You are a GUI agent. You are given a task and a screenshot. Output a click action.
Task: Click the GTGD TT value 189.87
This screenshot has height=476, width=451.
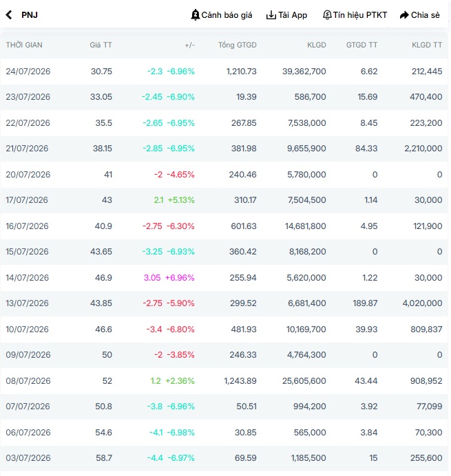(x=365, y=303)
